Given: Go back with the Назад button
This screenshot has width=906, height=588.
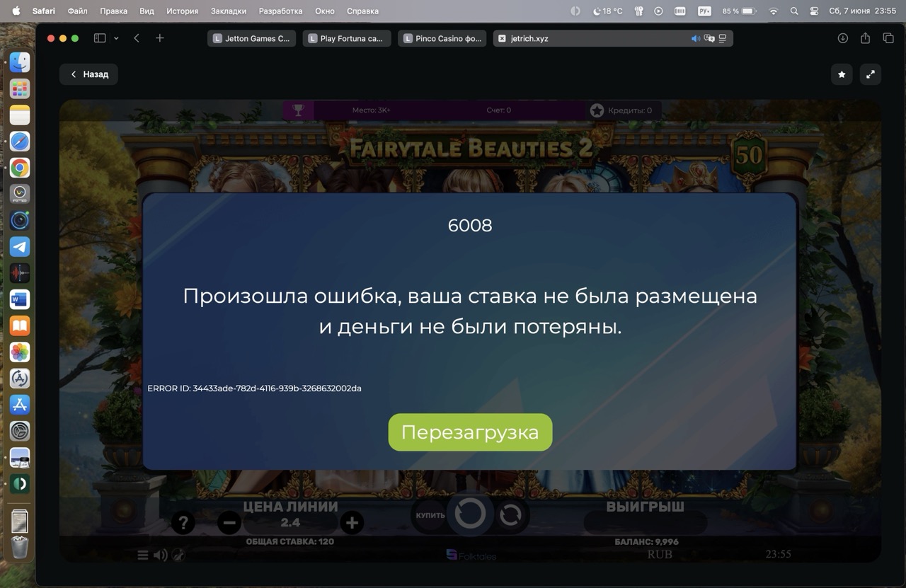Looking at the screenshot, I should click(x=88, y=74).
